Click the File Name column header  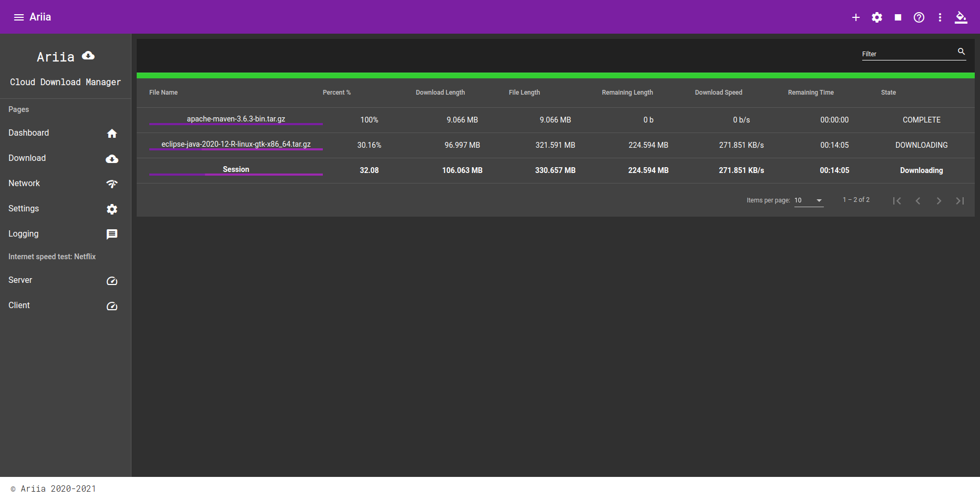point(164,93)
